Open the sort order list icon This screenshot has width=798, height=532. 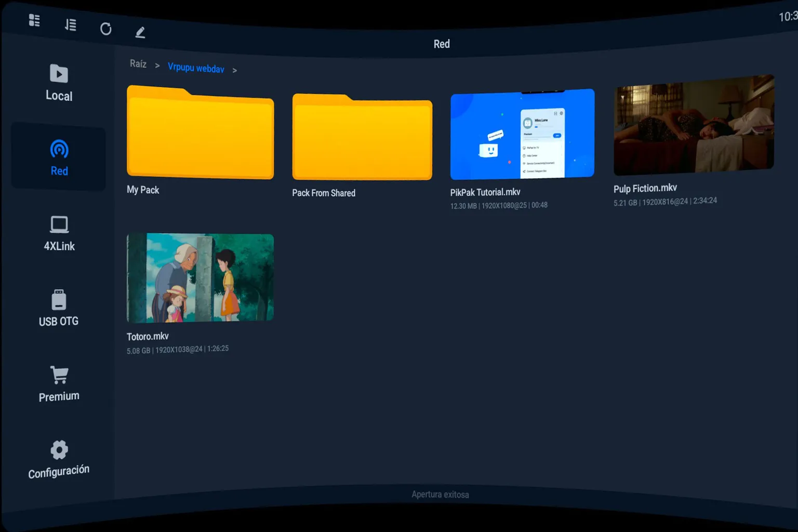[x=71, y=24]
